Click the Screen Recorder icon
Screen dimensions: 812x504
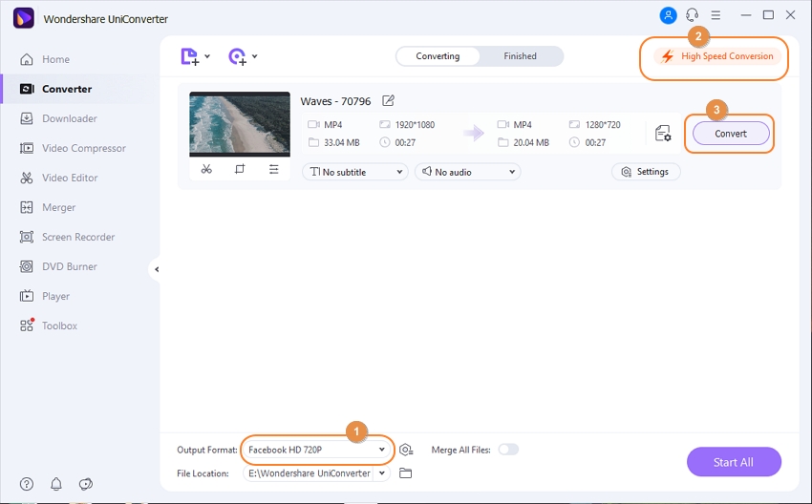point(27,237)
